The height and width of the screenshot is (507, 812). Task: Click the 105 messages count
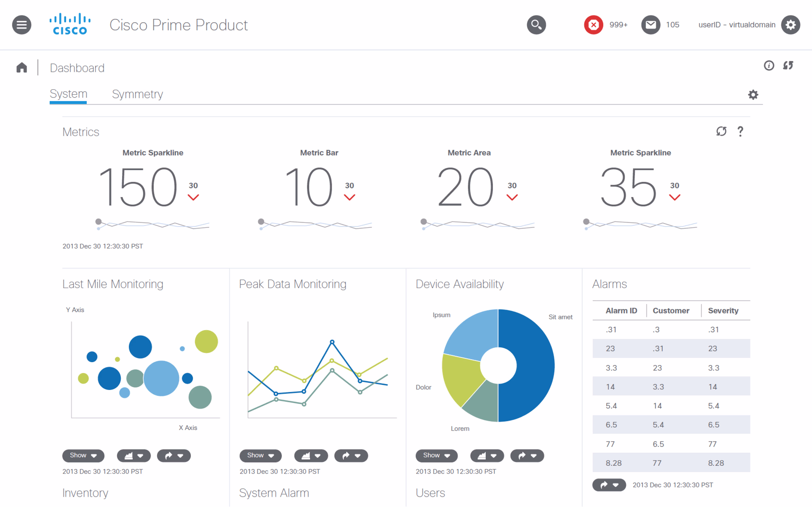coord(672,25)
